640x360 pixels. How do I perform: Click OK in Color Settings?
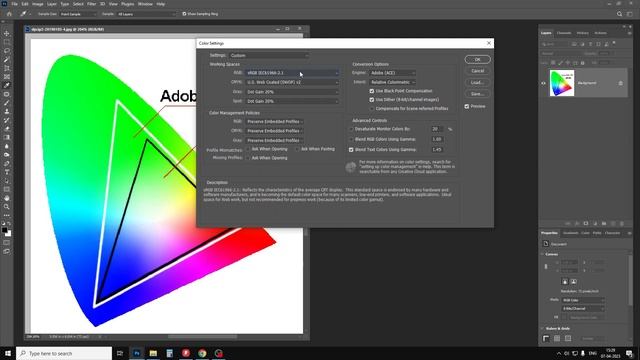[x=478, y=60]
